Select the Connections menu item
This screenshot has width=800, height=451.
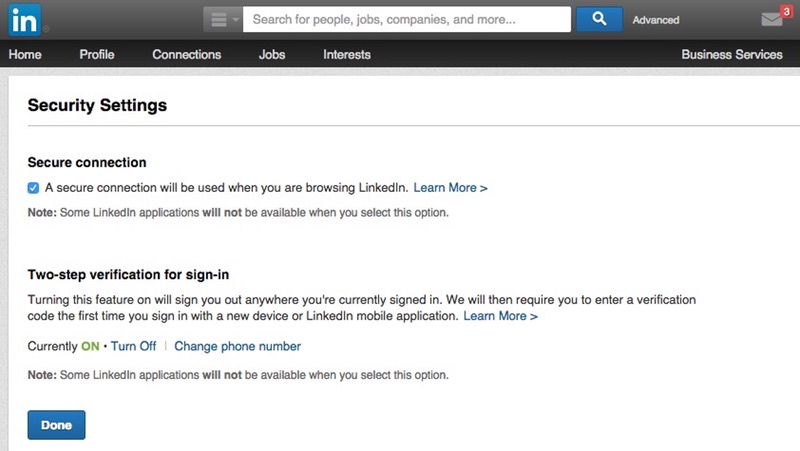[x=187, y=55]
